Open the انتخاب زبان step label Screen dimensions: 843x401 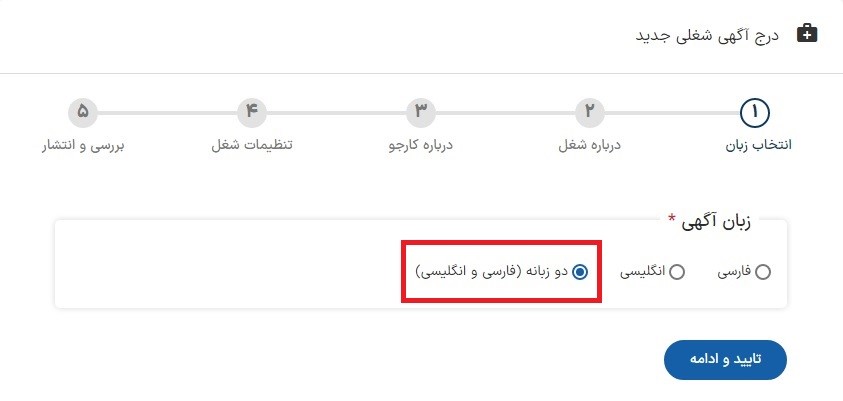[x=759, y=146]
